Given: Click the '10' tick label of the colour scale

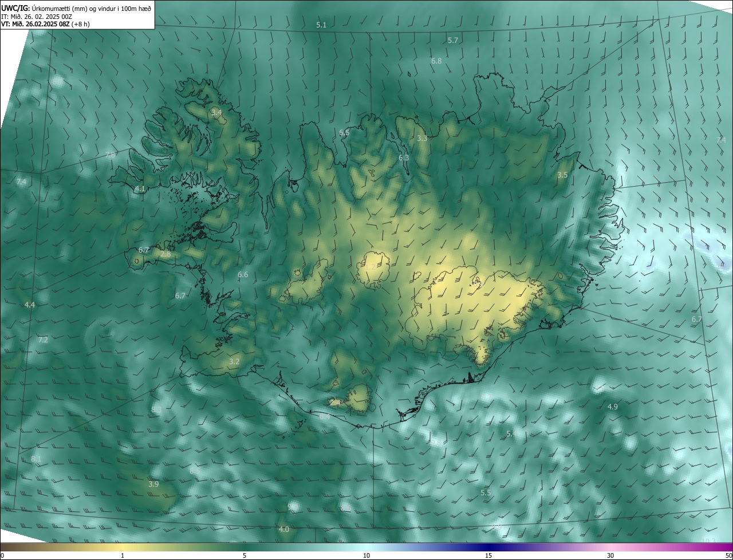Looking at the screenshot, I should click(366, 555).
